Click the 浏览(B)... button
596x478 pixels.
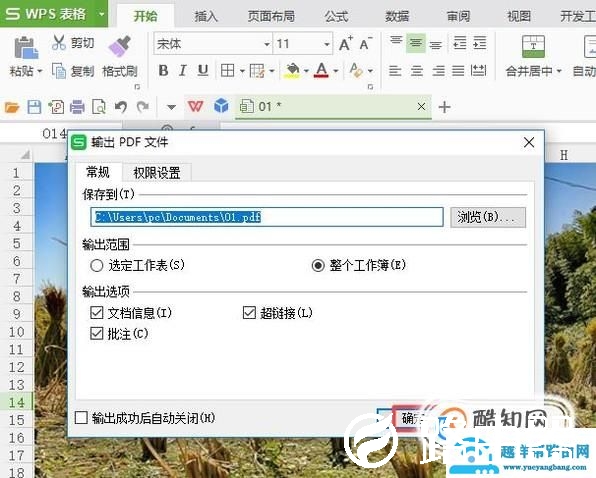(488, 217)
